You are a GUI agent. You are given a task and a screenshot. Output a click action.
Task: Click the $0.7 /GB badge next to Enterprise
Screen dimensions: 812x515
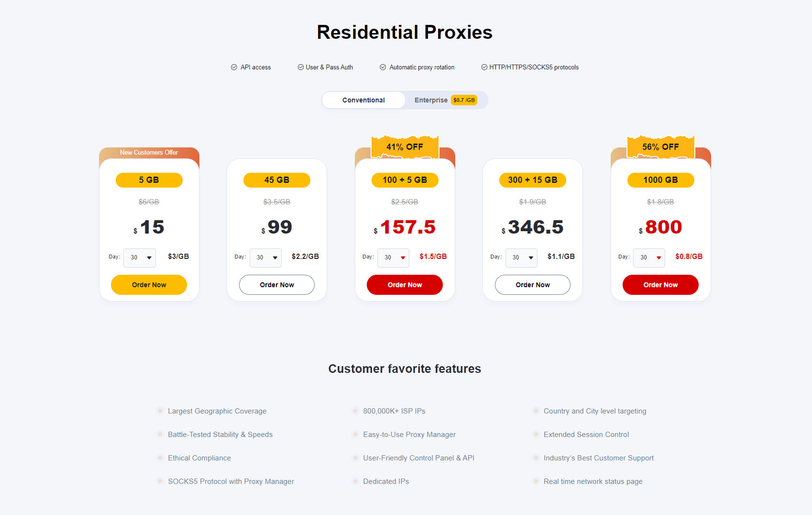(x=463, y=100)
